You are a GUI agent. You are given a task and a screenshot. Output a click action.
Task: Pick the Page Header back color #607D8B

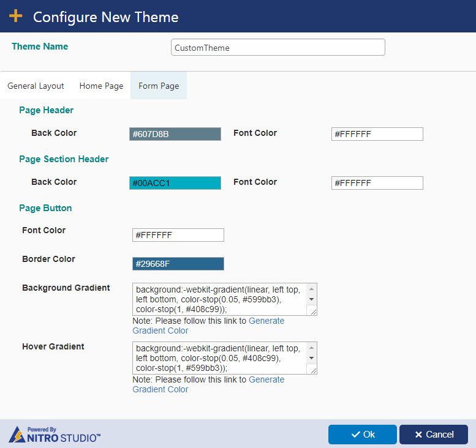[x=175, y=134]
